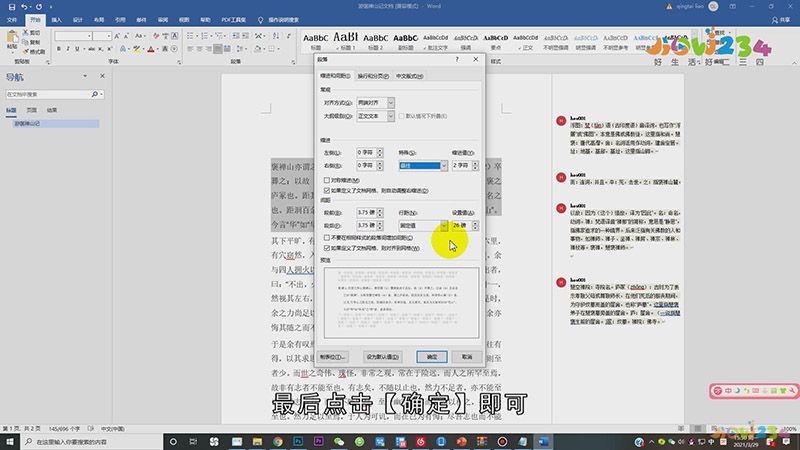Open the special indent dropdown

click(x=444, y=165)
